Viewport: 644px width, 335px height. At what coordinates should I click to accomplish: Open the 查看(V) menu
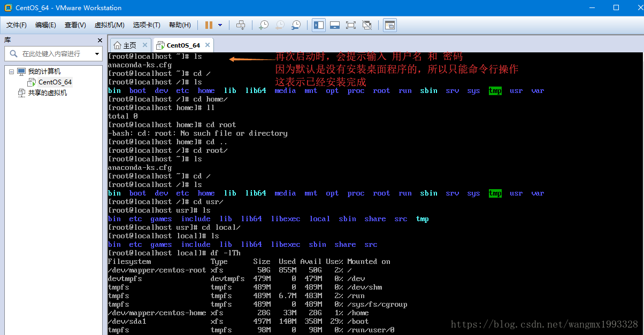(75, 25)
